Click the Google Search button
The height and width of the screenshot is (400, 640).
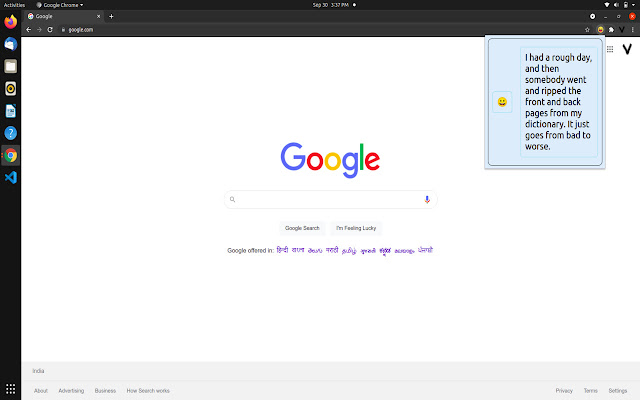pyautogui.click(x=302, y=228)
